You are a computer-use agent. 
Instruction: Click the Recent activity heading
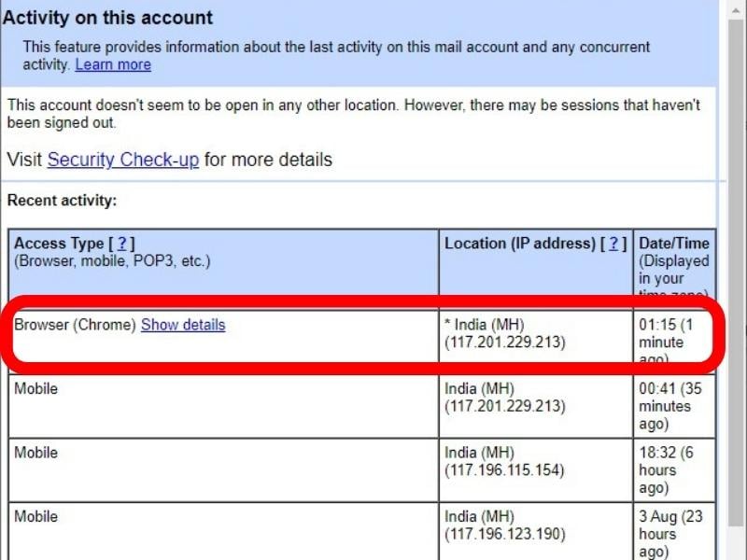(x=62, y=201)
